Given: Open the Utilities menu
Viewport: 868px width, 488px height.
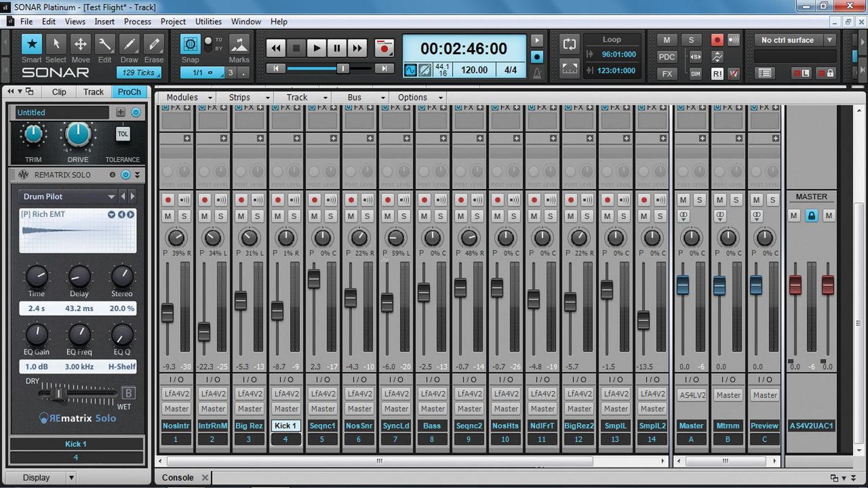Looking at the screenshot, I should (x=208, y=22).
